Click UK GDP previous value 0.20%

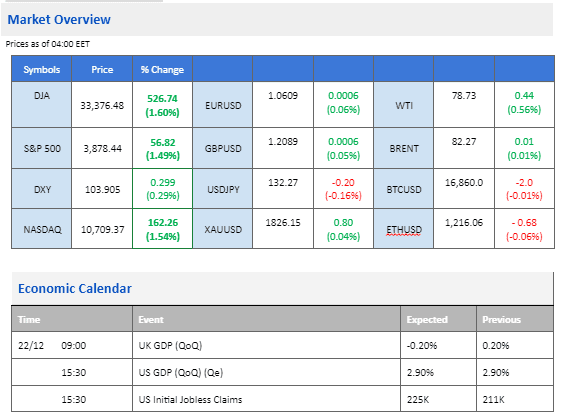(x=496, y=346)
